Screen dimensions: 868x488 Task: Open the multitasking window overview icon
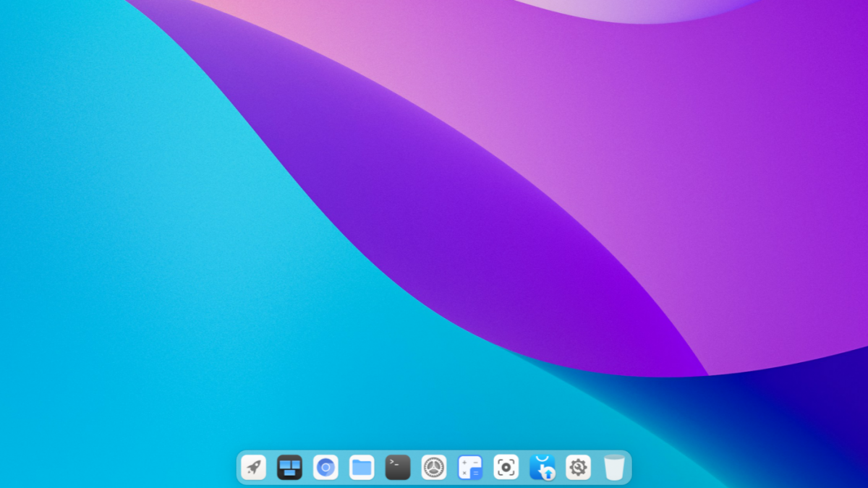(x=289, y=468)
